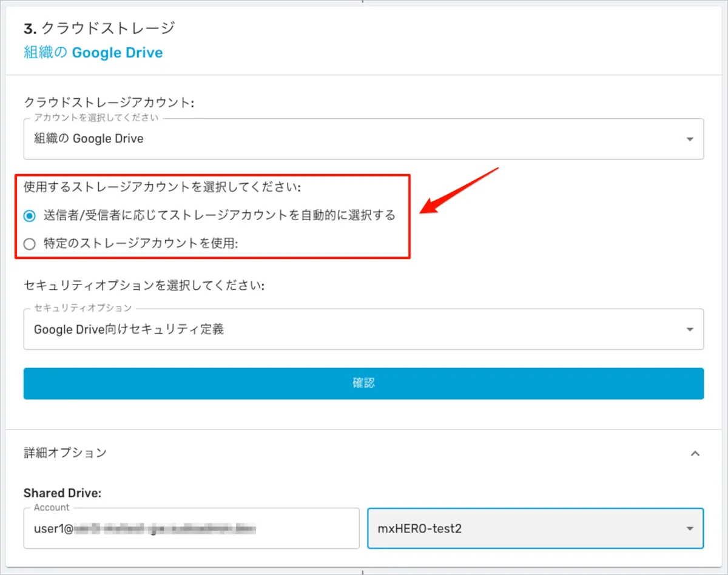This screenshot has width=728, height=575.
Task: Click the セキュリティオプションを選択してください: label
Action: (x=144, y=285)
